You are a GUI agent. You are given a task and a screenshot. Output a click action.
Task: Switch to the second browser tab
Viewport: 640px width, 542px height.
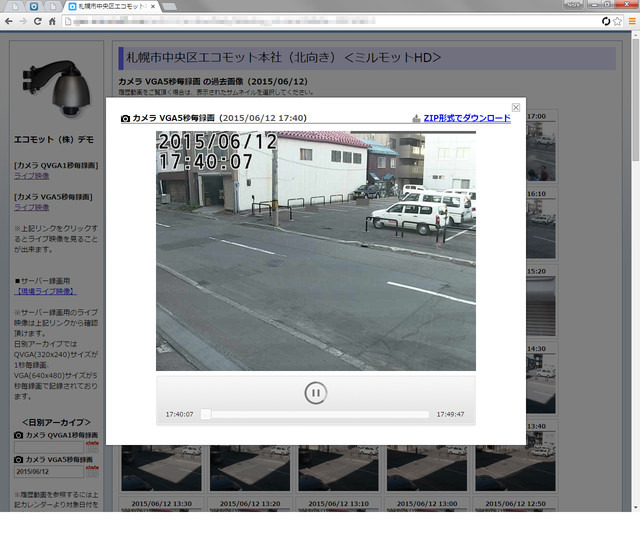tap(34, 6)
